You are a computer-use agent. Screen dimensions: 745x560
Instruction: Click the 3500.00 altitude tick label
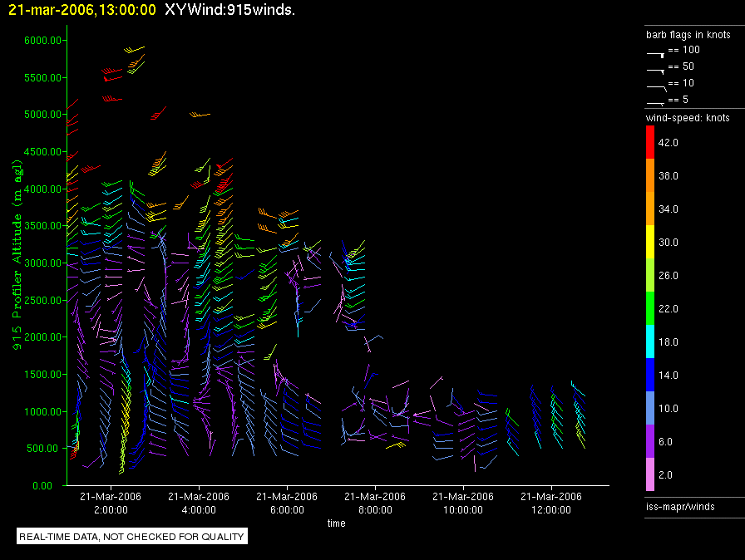tap(42, 226)
